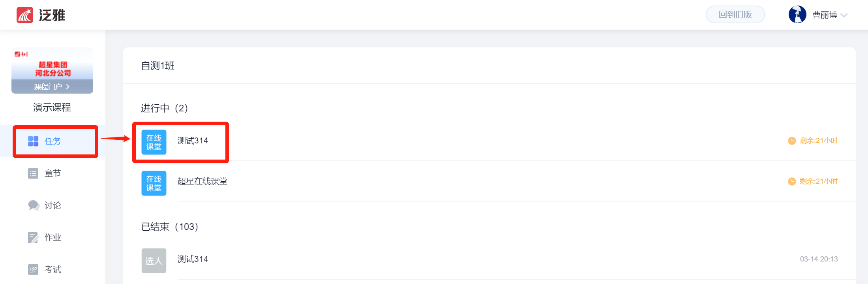Click the 考试 score icon
Screen dimensions: 868x284
(33, 269)
